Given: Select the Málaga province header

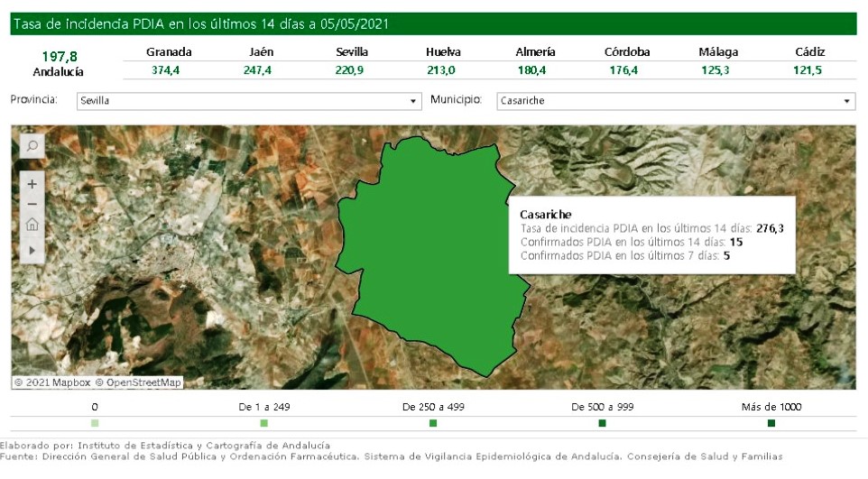Looking at the screenshot, I should pos(718,52).
